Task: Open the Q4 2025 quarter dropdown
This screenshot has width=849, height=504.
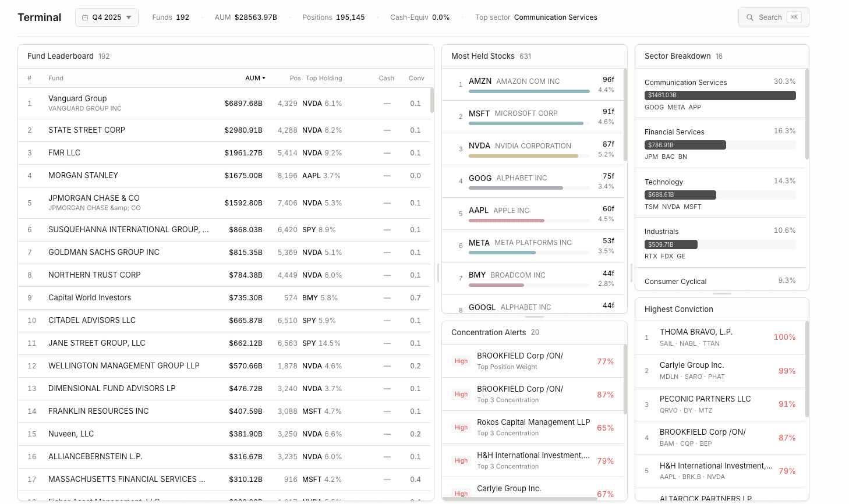Action: 107,17
